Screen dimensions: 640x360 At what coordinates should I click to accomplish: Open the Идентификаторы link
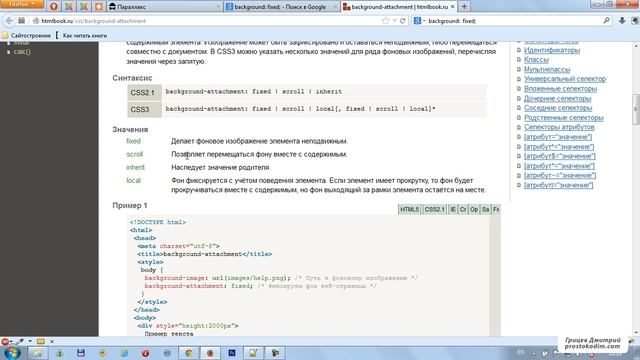tap(552, 50)
